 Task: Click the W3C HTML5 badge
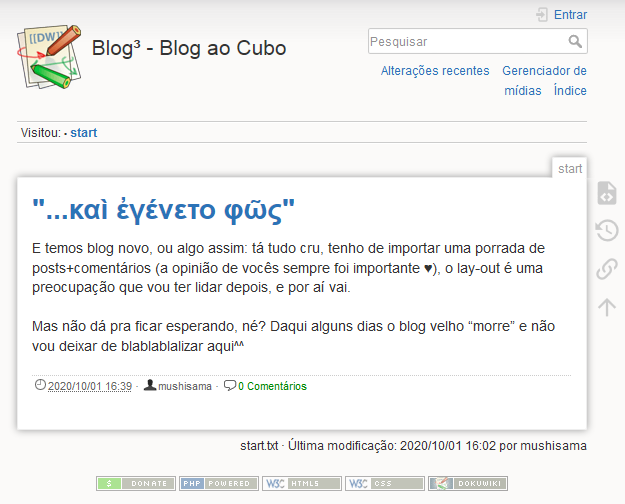tap(302, 483)
